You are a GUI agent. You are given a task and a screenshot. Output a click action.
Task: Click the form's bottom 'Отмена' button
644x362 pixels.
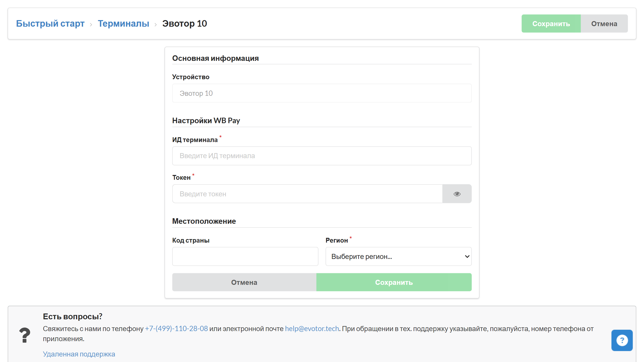(244, 282)
